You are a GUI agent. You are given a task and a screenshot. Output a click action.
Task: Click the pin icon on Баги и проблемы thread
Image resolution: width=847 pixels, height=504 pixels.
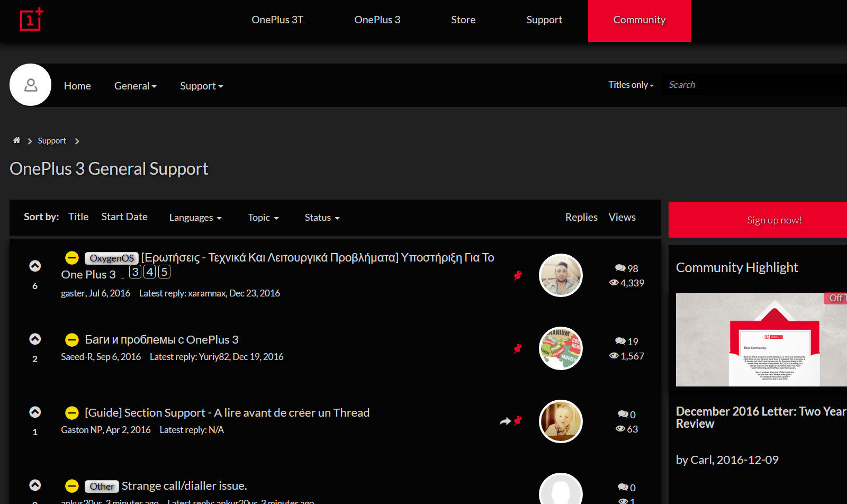click(518, 348)
